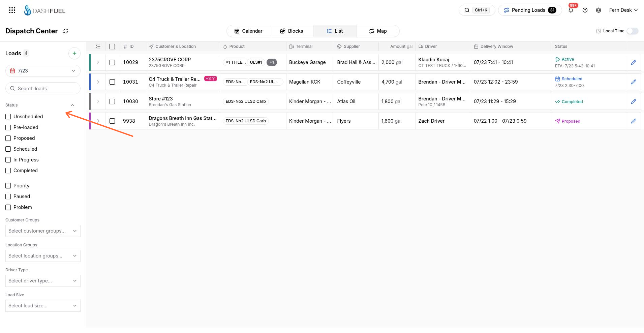Open the language globe icon
644x333 pixels.
point(599,10)
